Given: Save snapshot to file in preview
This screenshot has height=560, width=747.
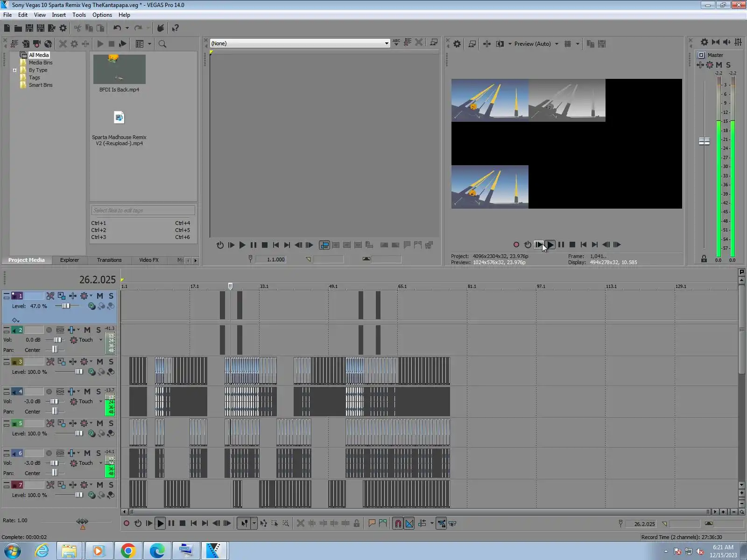Looking at the screenshot, I should (602, 44).
